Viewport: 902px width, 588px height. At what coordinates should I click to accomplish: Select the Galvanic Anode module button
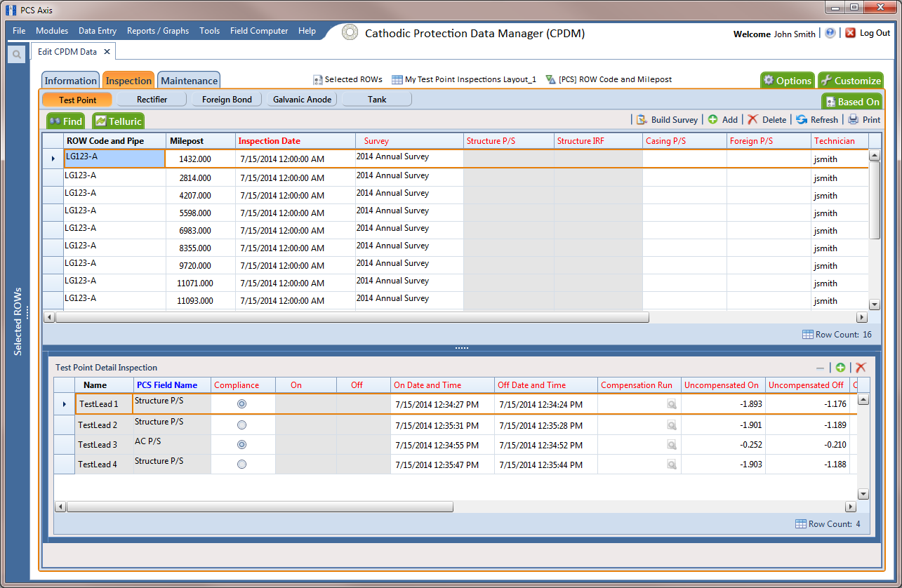point(303,100)
